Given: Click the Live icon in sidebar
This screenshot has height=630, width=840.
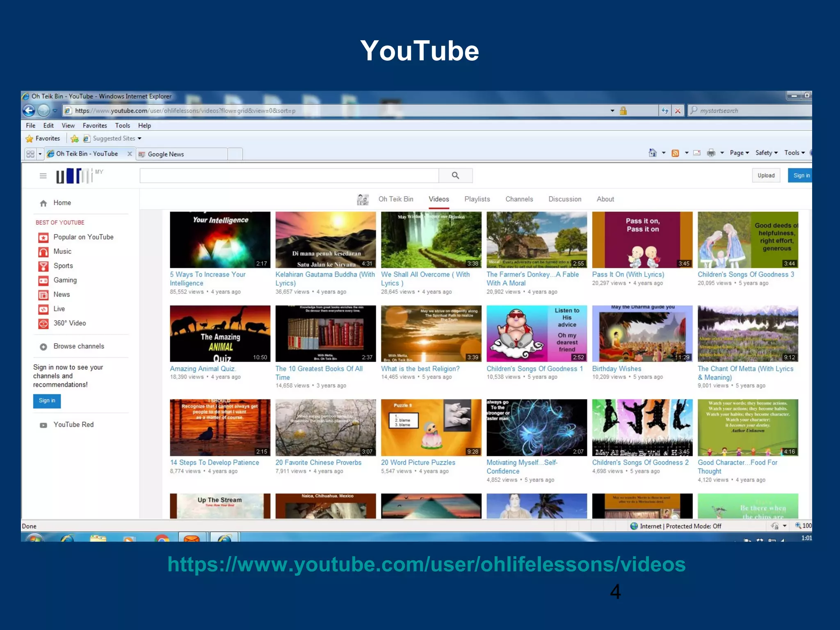Looking at the screenshot, I should [x=43, y=309].
